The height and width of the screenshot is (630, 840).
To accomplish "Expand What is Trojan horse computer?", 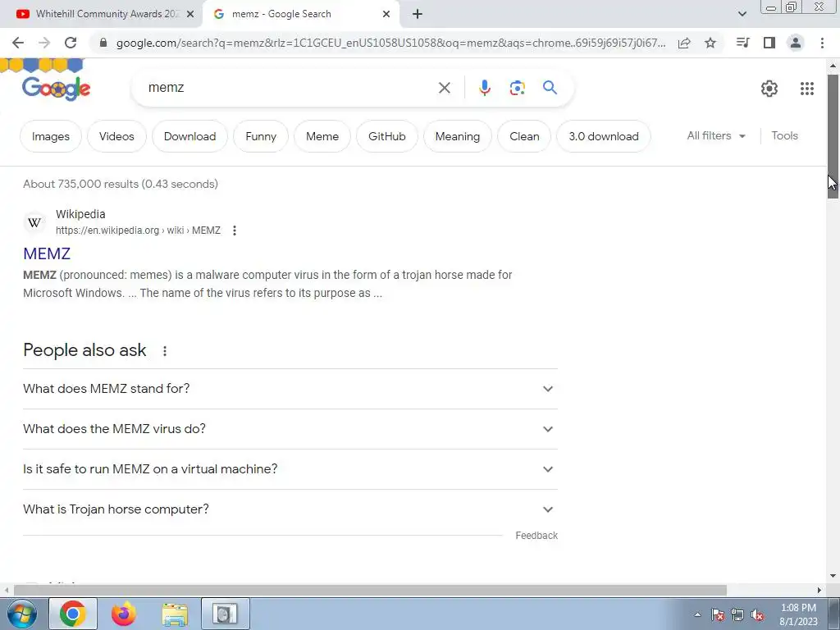I will [x=290, y=509].
